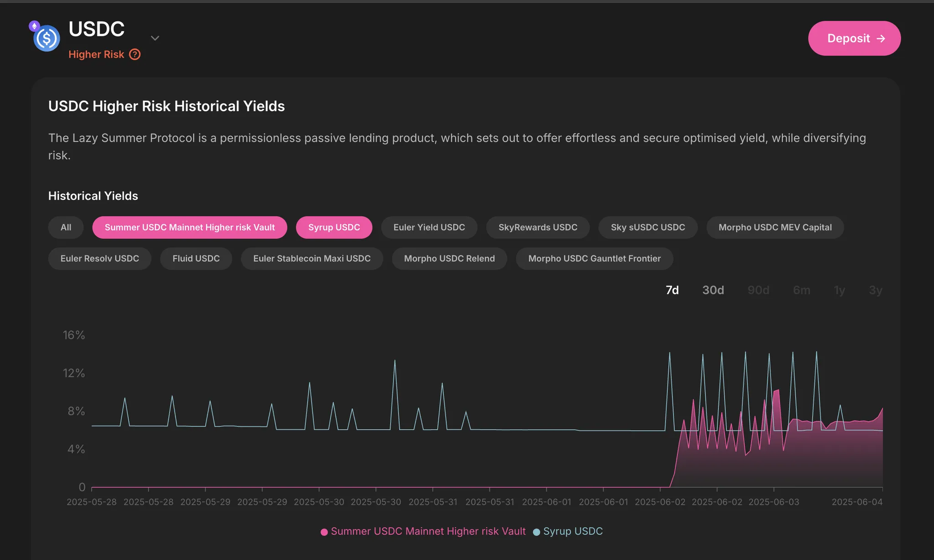The width and height of the screenshot is (934, 560).
Task: Expand the USDC vault selector chevron
Action: [155, 38]
